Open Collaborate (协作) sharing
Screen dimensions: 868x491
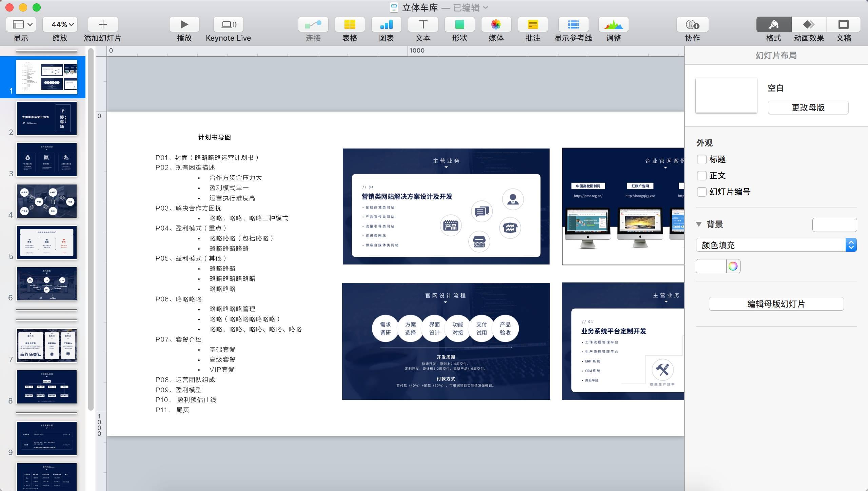(692, 24)
